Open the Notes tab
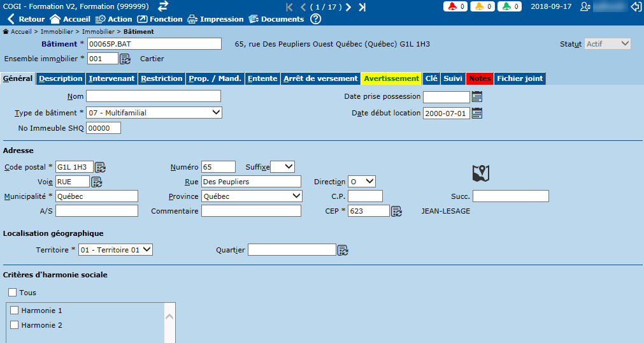The height and width of the screenshot is (343, 644). tap(480, 78)
